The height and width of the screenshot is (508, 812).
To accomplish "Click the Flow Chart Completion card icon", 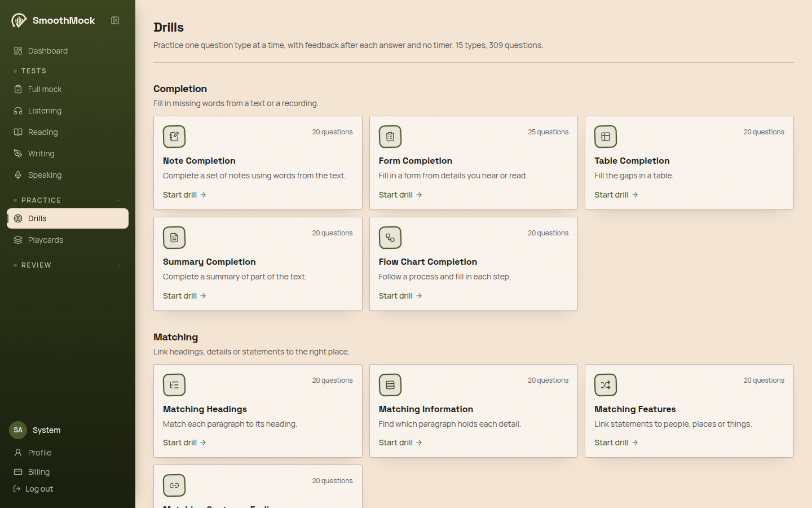I will coord(390,238).
